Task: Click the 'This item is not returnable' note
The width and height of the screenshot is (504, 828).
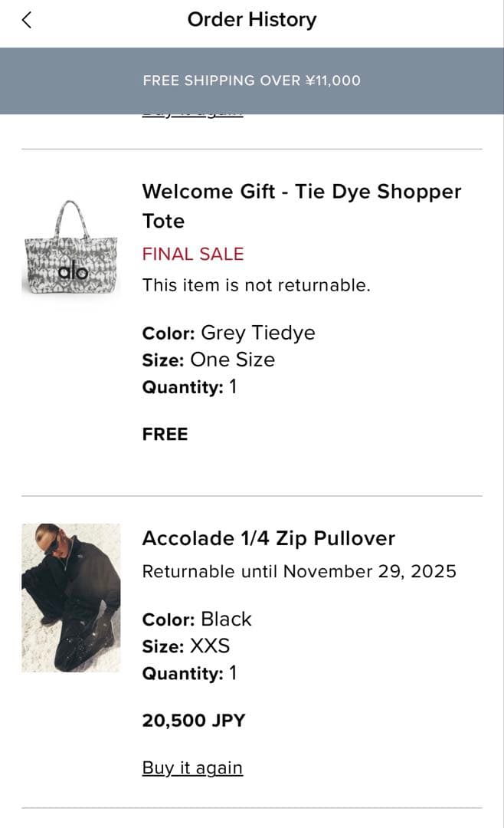Action: 256,285
